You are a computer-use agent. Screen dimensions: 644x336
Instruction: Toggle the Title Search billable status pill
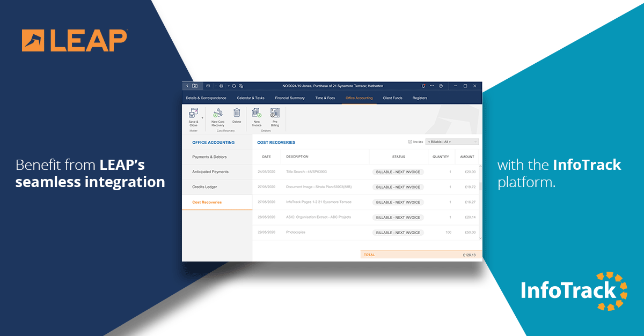(x=398, y=171)
